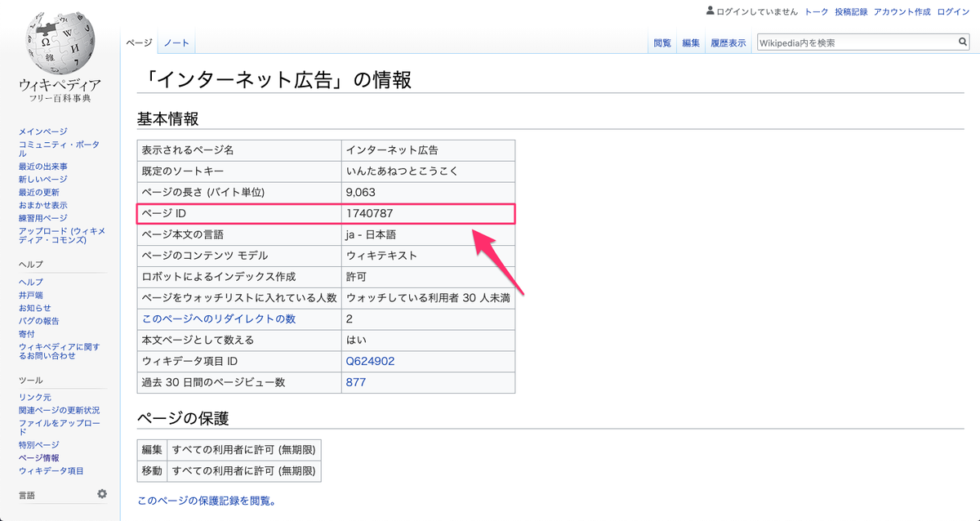
Task: Click the ウィキペディア wordmark under logo
Action: (60, 85)
